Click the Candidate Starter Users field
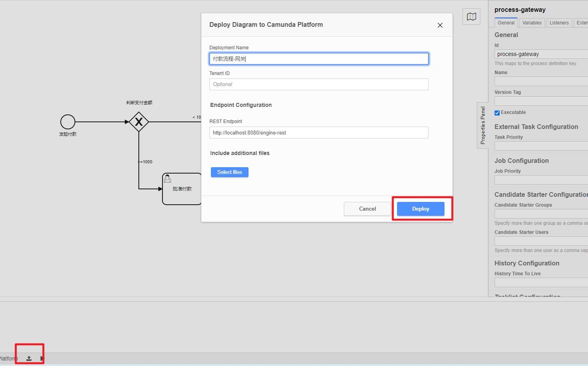The height and width of the screenshot is (366, 588). click(541, 241)
